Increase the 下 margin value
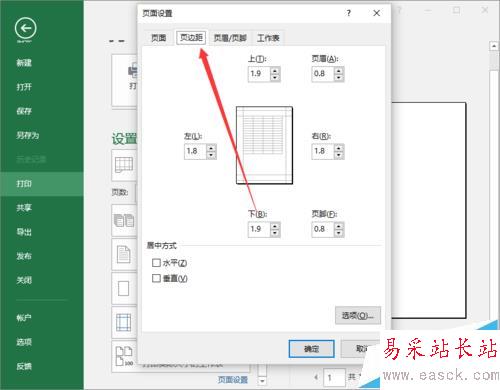The height and width of the screenshot is (390, 500). point(275,226)
